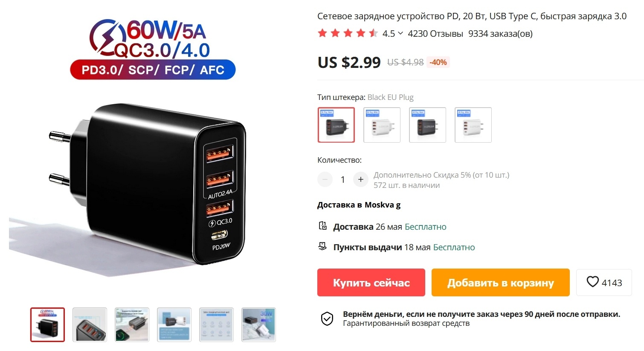Click the delivery box icon next to Доставка

(x=323, y=226)
